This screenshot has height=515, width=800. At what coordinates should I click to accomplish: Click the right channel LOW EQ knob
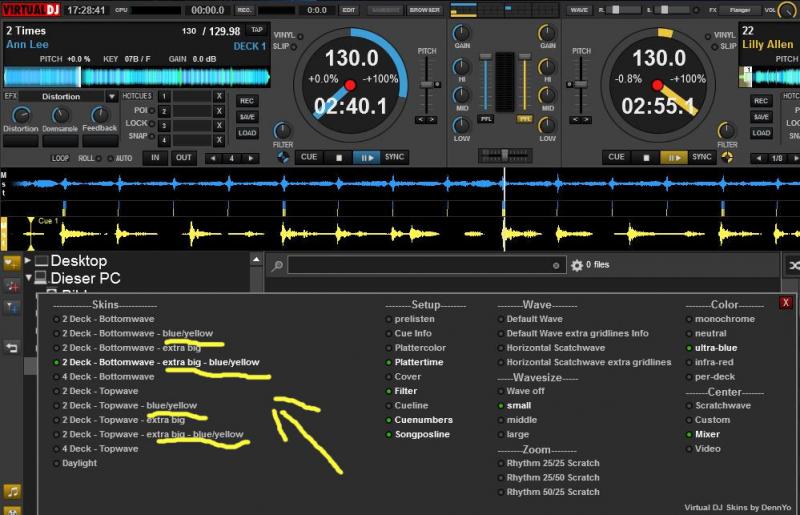[x=547, y=126]
